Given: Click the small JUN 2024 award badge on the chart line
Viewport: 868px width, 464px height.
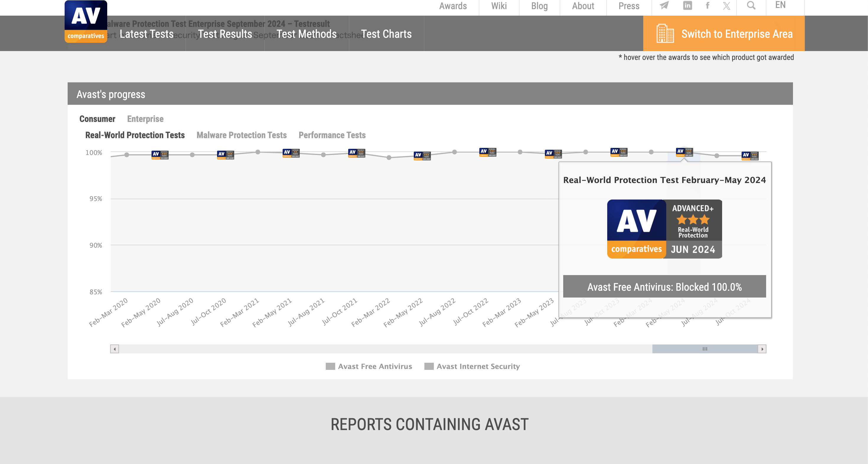Looking at the screenshot, I should click(684, 152).
